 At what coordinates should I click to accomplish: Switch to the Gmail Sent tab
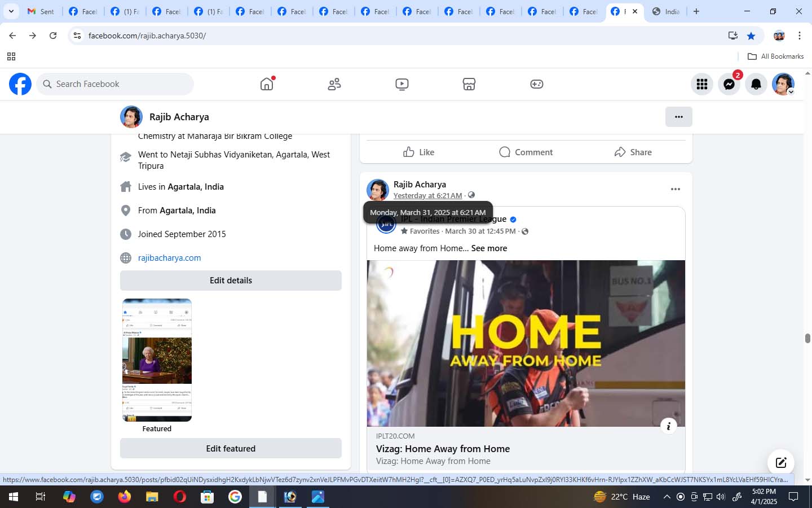coord(41,11)
